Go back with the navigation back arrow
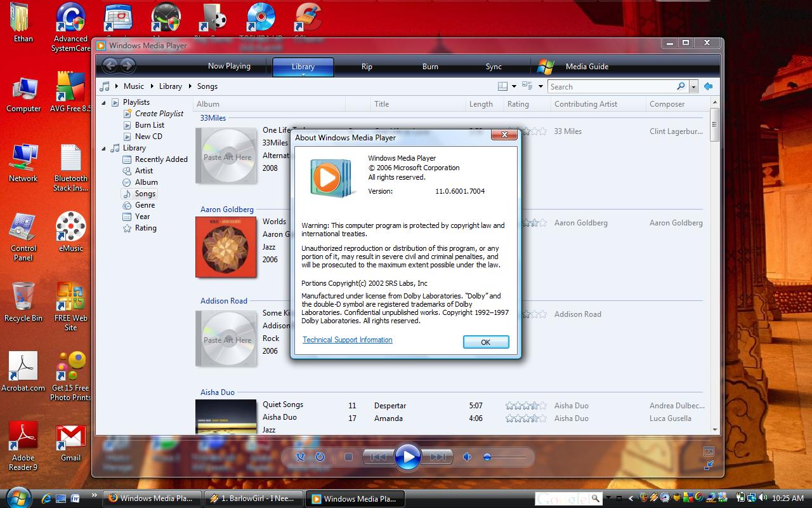This screenshot has width=812, height=508. (x=110, y=65)
